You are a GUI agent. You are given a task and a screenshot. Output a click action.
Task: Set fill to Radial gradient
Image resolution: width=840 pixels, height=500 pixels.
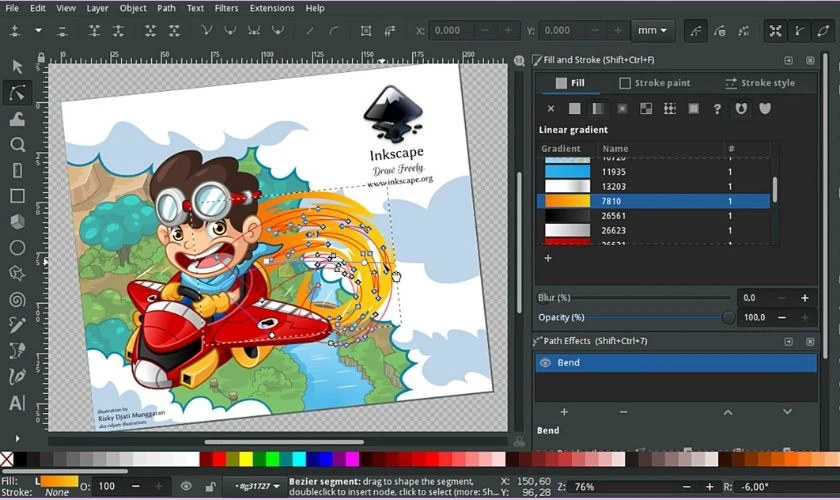coord(622,109)
